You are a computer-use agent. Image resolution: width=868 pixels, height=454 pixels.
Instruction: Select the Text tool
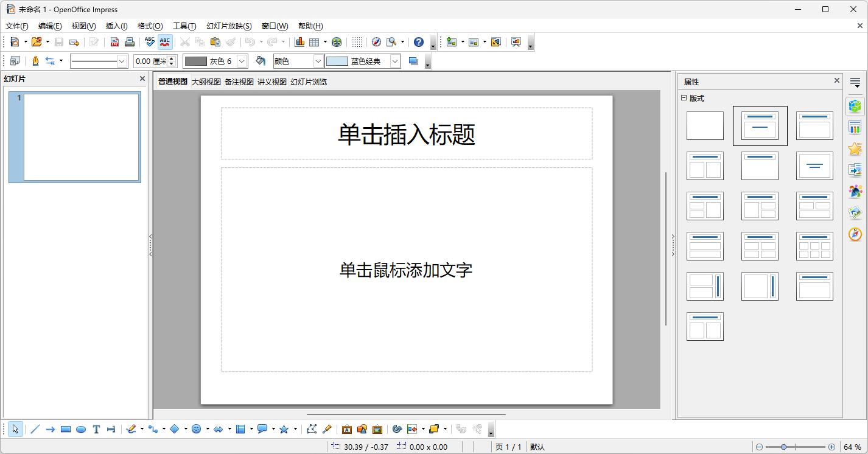coord(96,429)
